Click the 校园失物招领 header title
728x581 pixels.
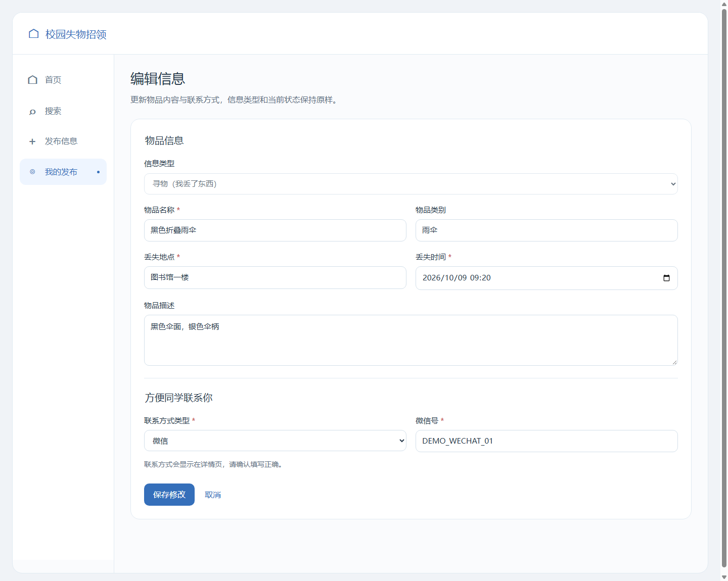(x=76, y=34)
